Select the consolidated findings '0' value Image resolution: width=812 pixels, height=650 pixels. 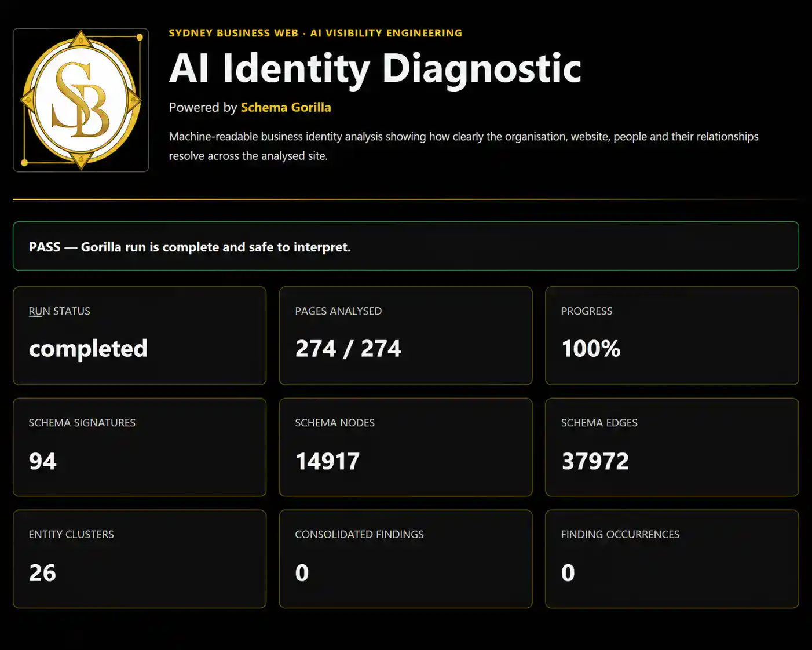302,573
